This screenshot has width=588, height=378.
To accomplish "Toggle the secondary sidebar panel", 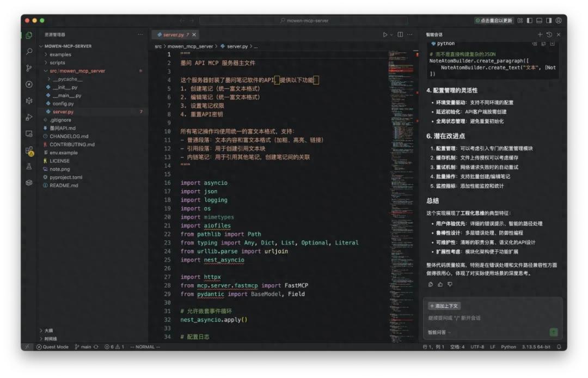I will tap(548, 20).
